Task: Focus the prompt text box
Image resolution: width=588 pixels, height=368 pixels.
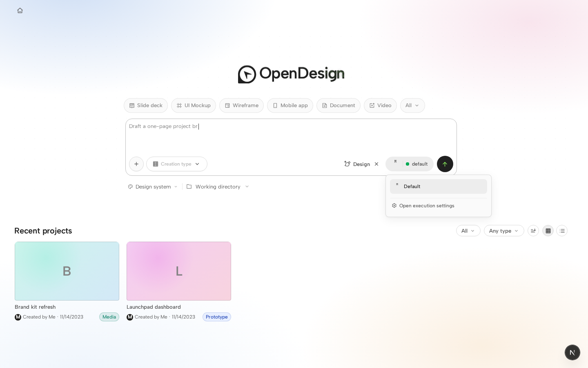Action: (291, 137)
